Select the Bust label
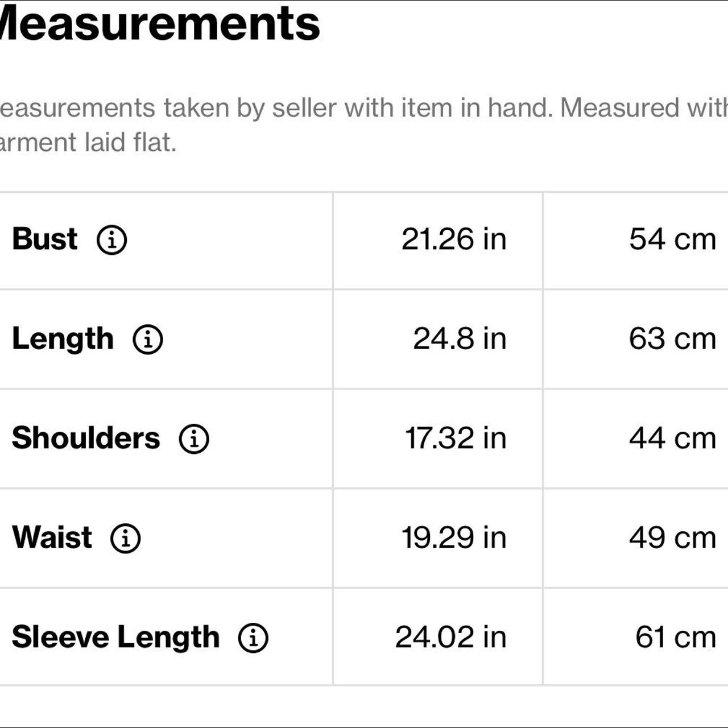The height and width of the screenshot is (728, 728). [x=44, y=239]
